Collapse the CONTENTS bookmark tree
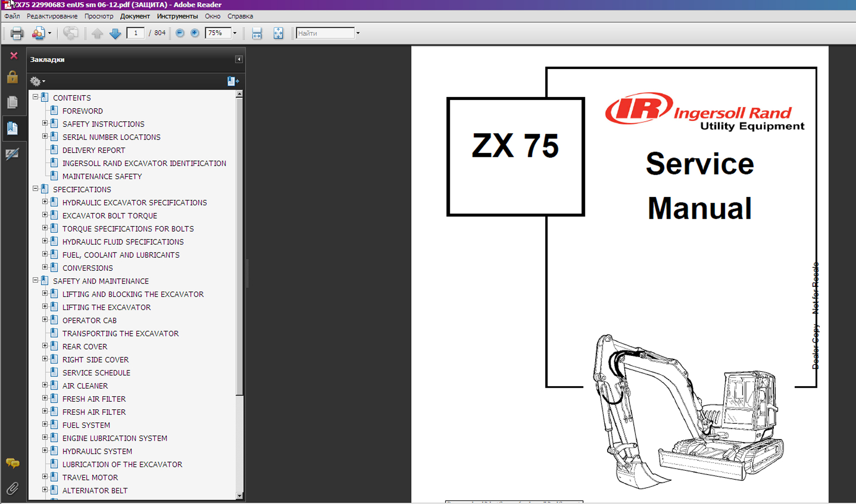 coord(35,97)
